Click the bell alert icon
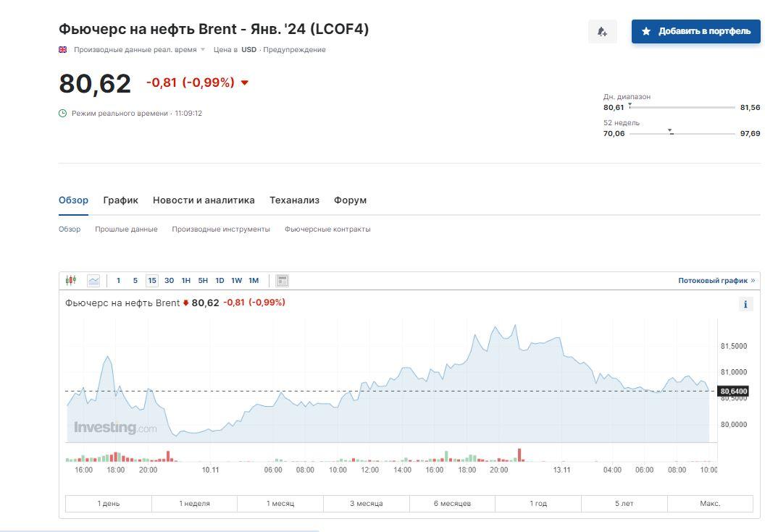The image size is (765, 532). (x=602, y=32)
